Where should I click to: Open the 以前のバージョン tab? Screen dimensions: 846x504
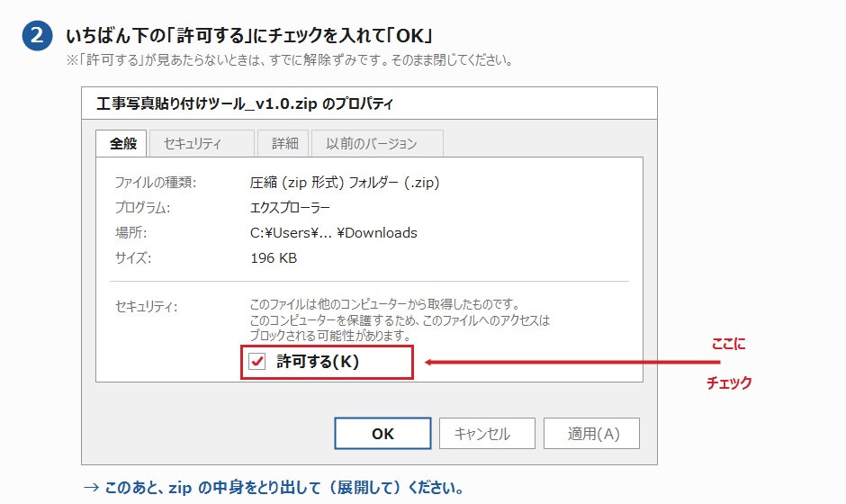click(377, 143)
